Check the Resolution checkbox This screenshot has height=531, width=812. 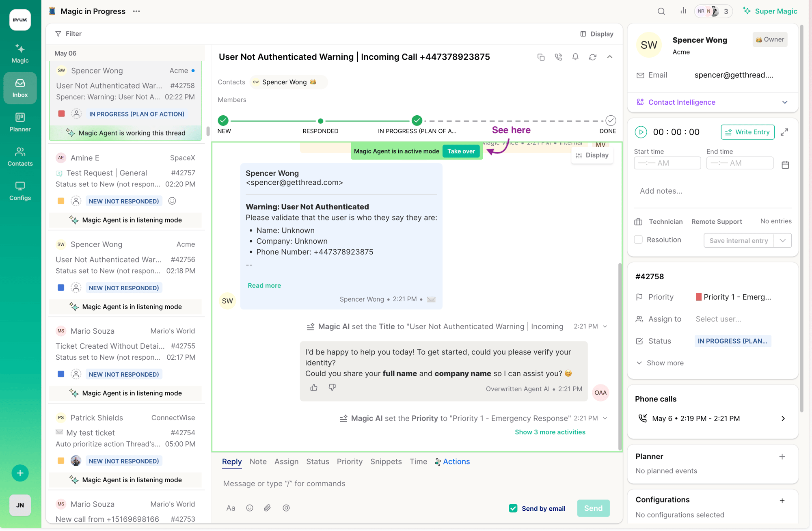(x=638, y=240)
